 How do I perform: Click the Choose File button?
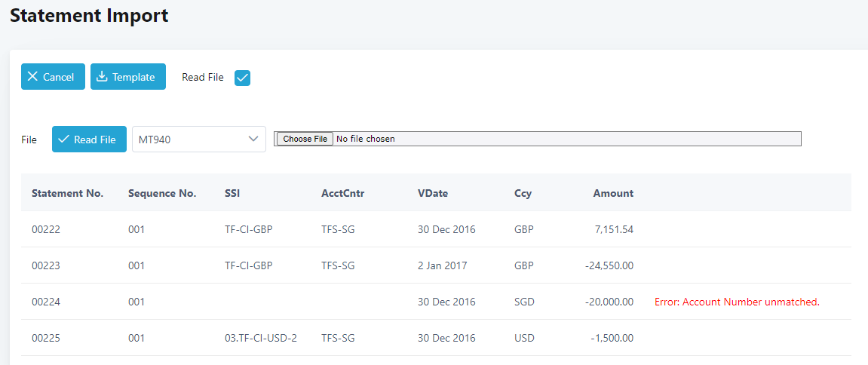[305, 139]
